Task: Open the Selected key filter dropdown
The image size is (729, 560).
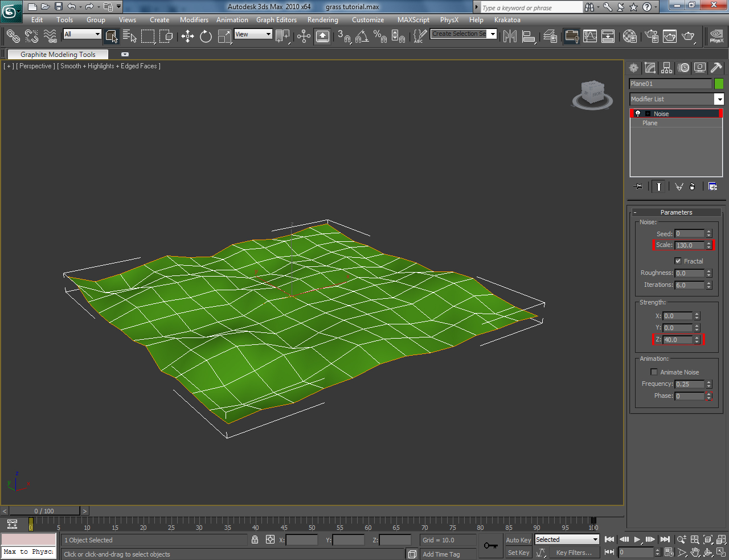Action: [567, 540]
